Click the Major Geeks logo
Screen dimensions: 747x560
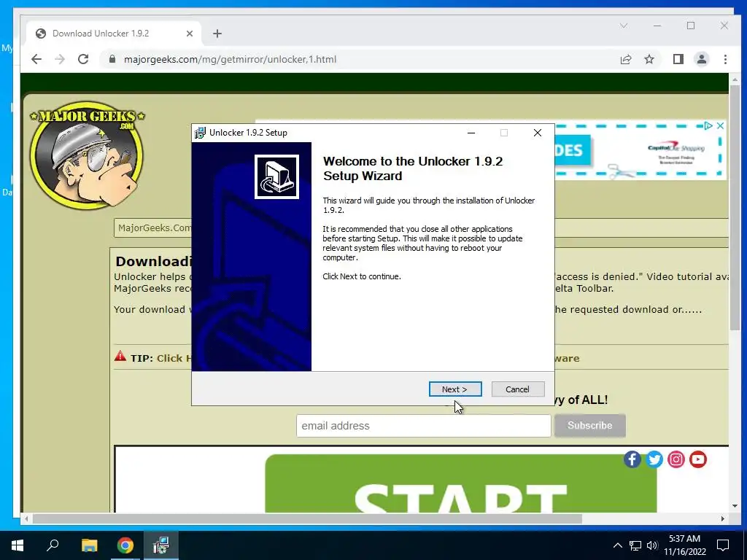click(x=87, y=155)
